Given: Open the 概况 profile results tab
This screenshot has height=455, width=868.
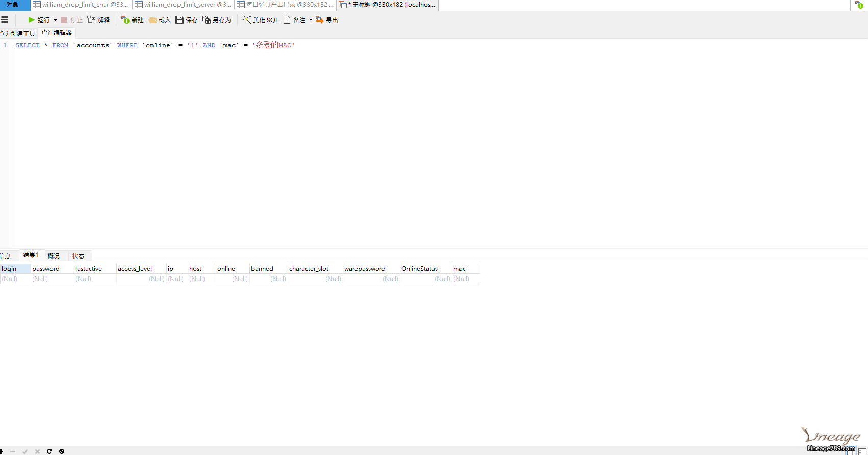Looking at the screenshot, I should 54,256.
